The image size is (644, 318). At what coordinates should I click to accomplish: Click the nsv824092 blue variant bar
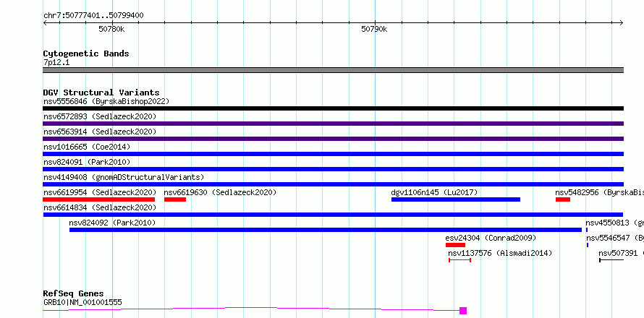coord(326,230)
